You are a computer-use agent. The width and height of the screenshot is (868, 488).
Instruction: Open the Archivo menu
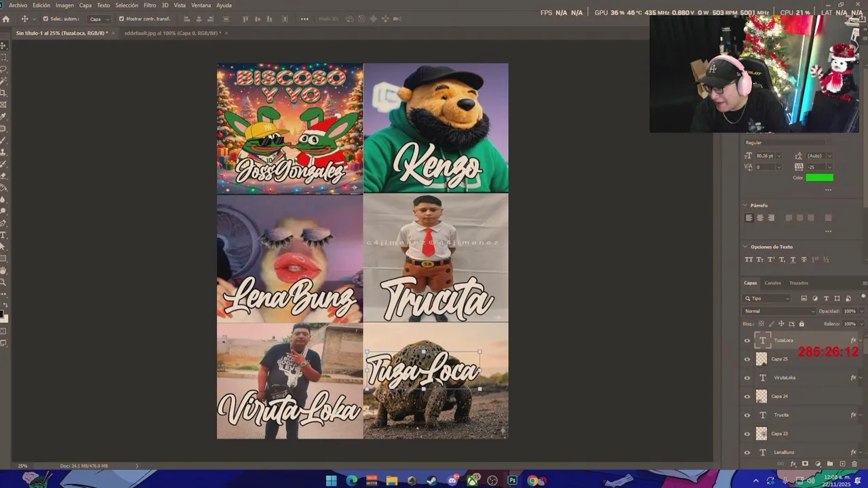point(18,5)
